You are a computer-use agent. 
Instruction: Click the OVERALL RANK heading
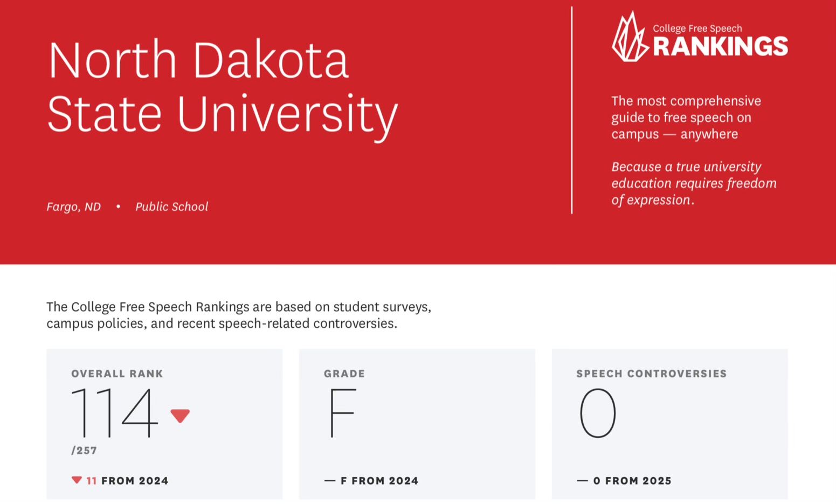click(117, 374)
